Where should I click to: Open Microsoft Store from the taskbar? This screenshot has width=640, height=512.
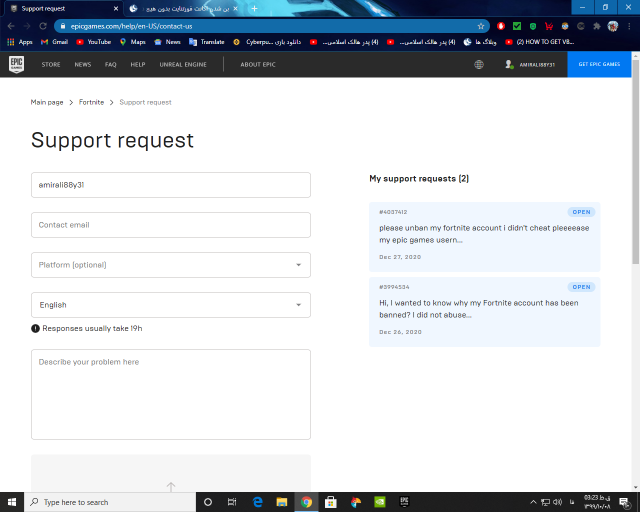click(x=330, y=502)
